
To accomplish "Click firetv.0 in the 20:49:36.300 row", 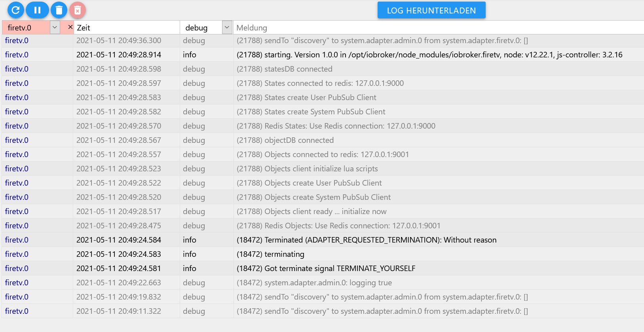I will tap(17, 40).
